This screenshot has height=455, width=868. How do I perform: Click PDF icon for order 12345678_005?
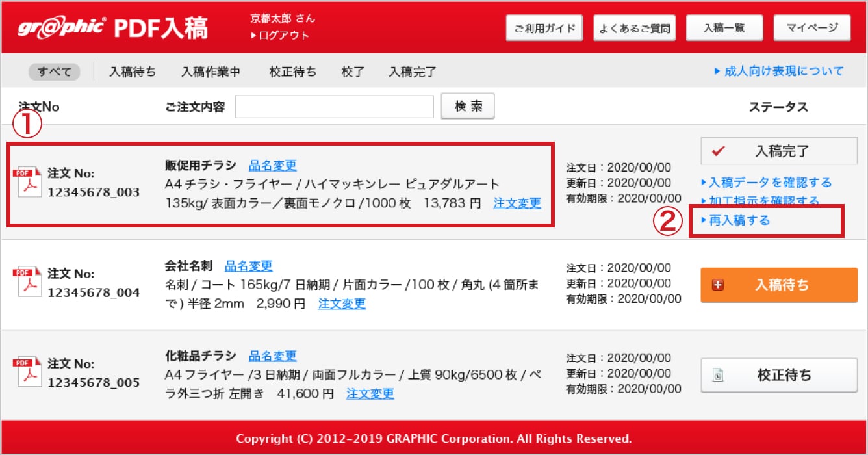pyautogui.click(x=27, y=372)
